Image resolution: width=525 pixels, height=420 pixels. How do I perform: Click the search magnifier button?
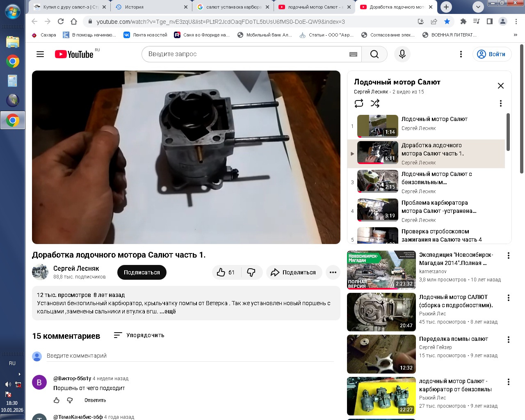click(374, 54)
